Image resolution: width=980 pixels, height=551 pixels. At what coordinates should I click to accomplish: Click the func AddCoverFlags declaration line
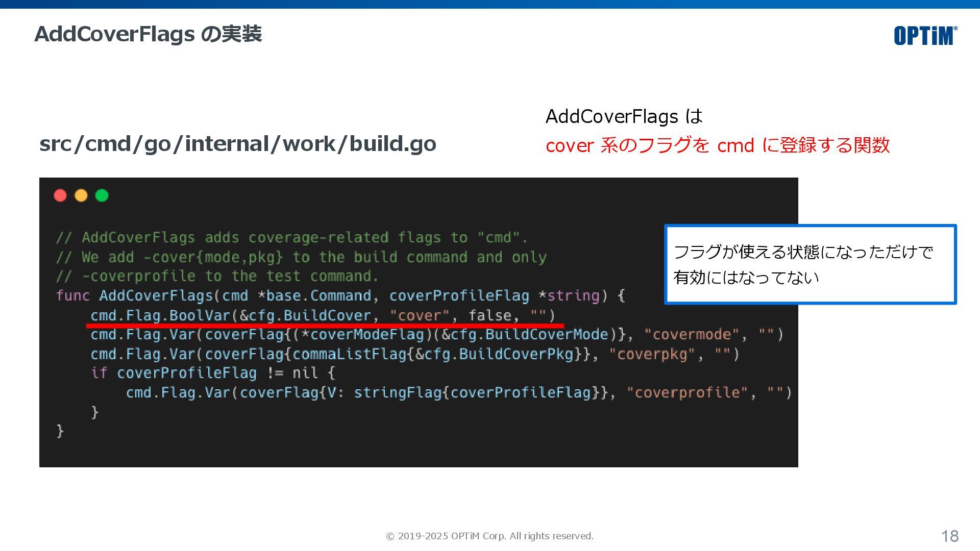click(340, 296)
